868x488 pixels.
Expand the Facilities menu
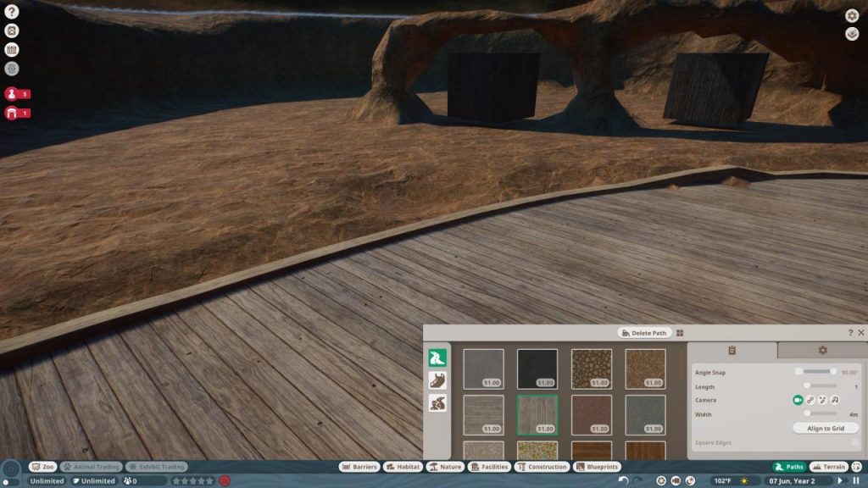click(490, 467)
